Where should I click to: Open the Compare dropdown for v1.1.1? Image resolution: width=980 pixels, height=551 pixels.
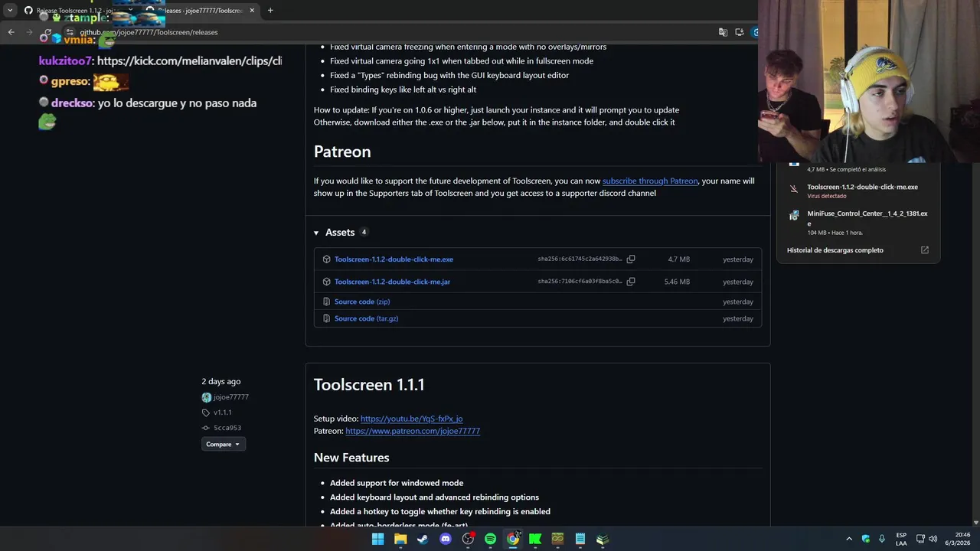pyautogui.click(x=224, y=444)
